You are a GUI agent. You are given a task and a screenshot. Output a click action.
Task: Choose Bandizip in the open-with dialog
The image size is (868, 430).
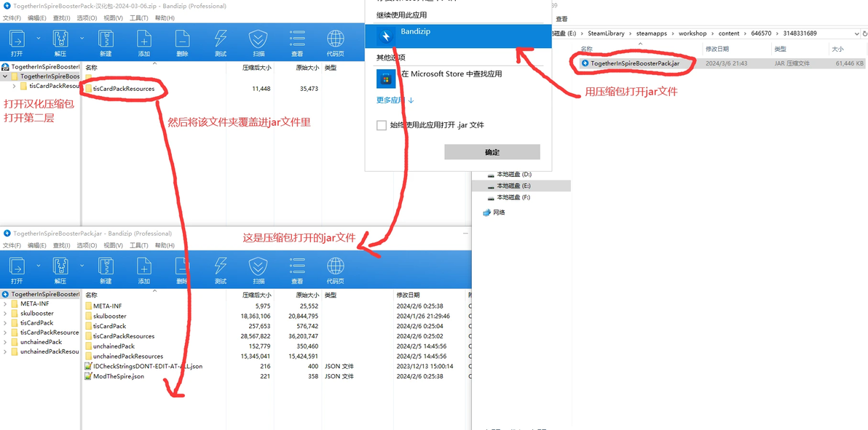tap(458, 36)
